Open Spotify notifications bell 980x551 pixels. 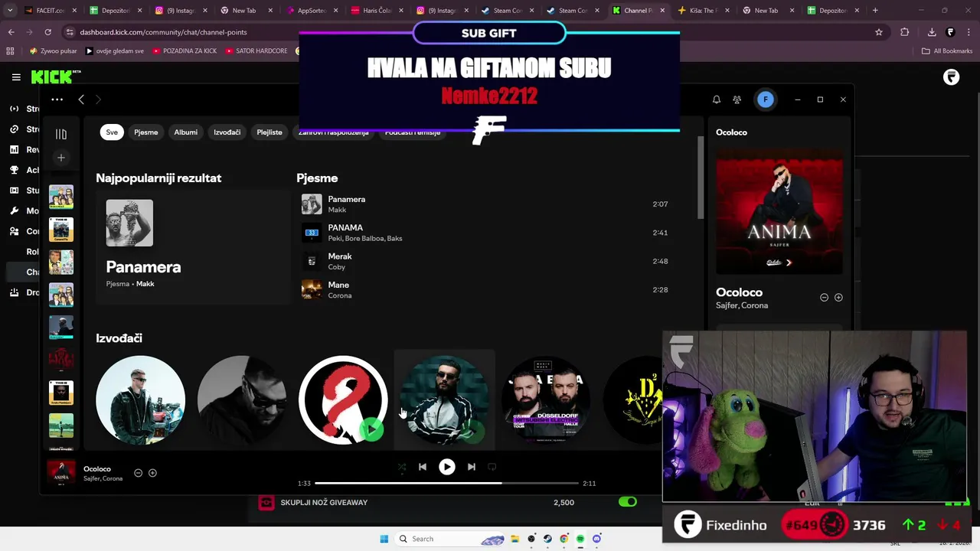(x=717, y=99)
